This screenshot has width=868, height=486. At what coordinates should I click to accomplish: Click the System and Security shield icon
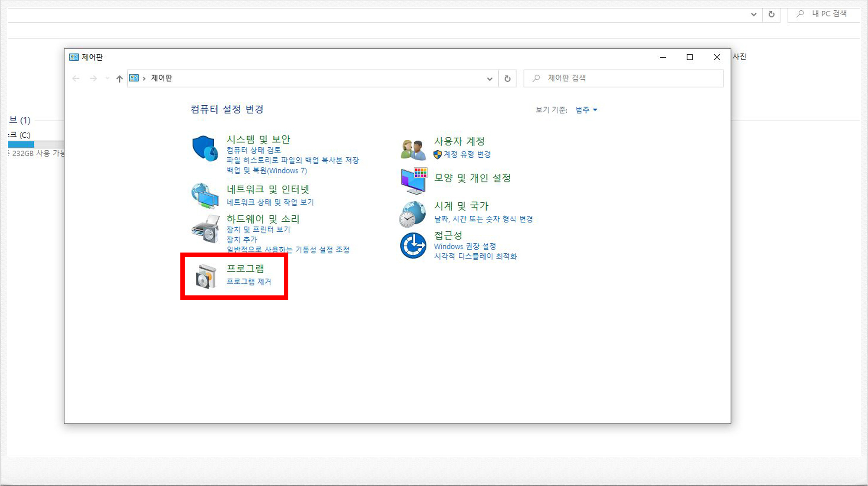(205, 148)
